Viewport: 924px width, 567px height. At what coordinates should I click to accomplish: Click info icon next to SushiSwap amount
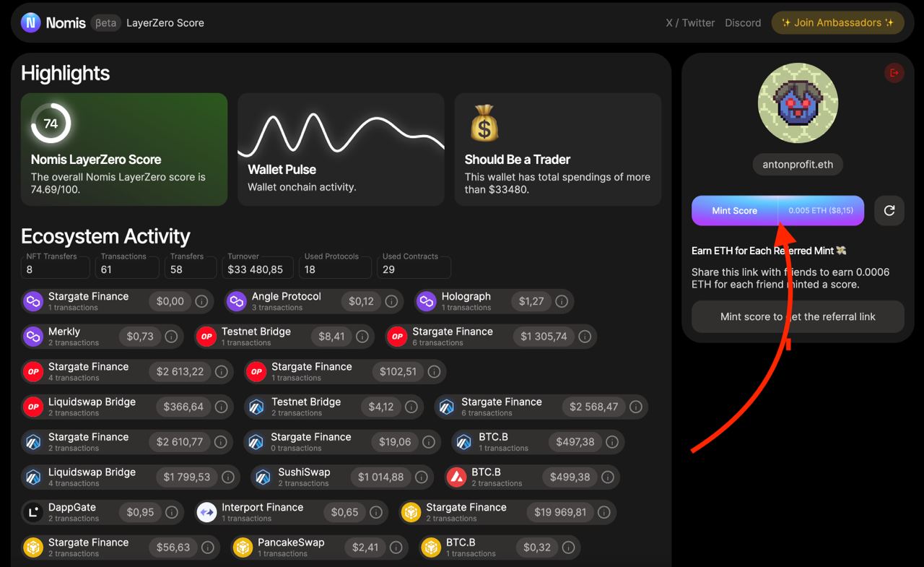420,477
